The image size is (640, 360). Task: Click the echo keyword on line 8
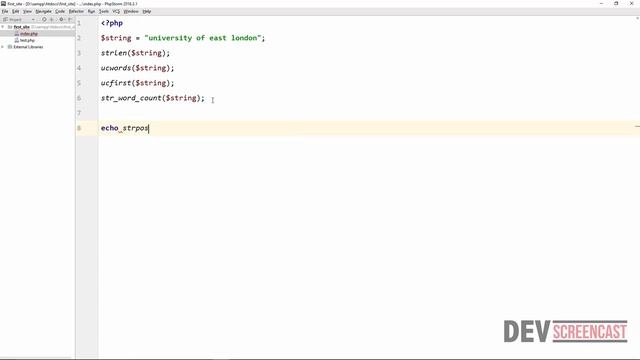point(109,128)
